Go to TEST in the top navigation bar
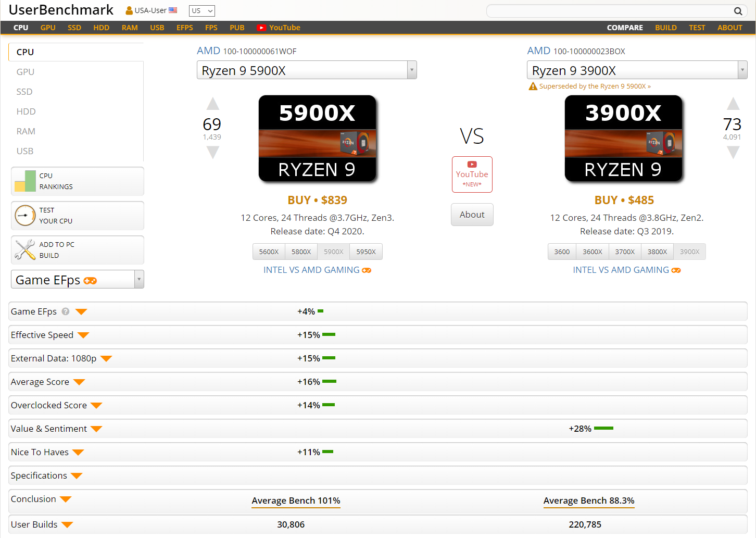Image resolution: width=756 pixels, height=538 pixels. point(697,28)
